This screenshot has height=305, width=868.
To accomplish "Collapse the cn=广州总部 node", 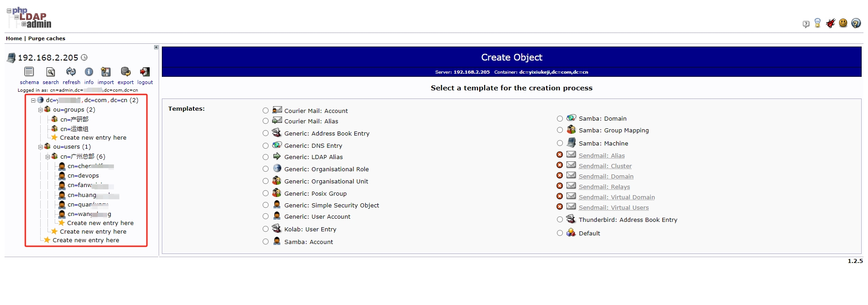I will point(47,157).
